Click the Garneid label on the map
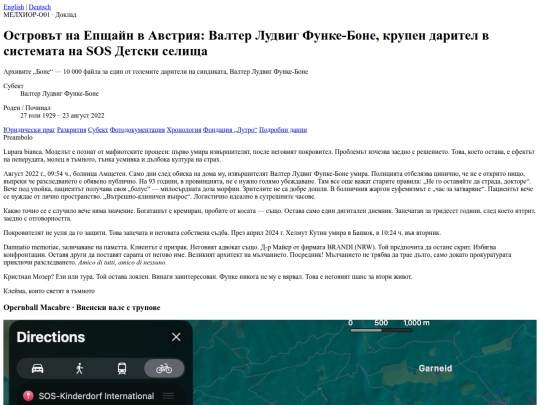The height and width of the screenshot is (405, 540). (435, 368)
